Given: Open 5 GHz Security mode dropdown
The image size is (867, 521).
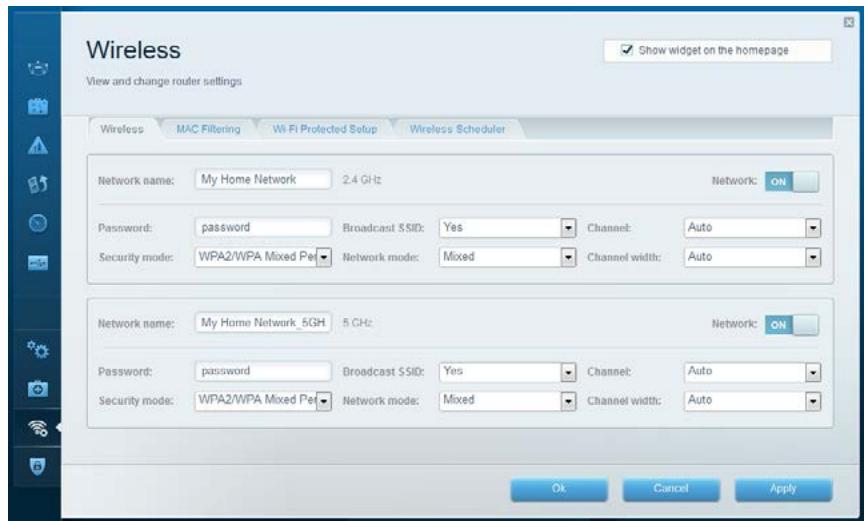Looking at the screenshot, I should coord(263,400).
